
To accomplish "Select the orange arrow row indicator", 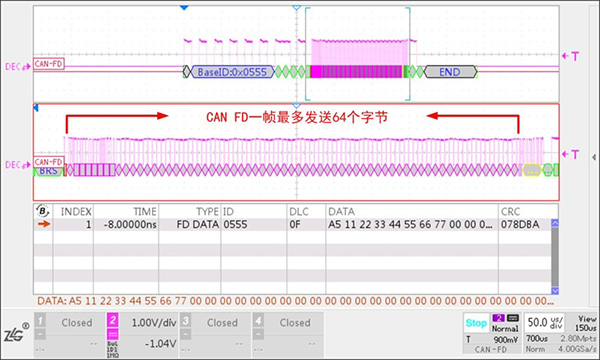I will [44, 224].
